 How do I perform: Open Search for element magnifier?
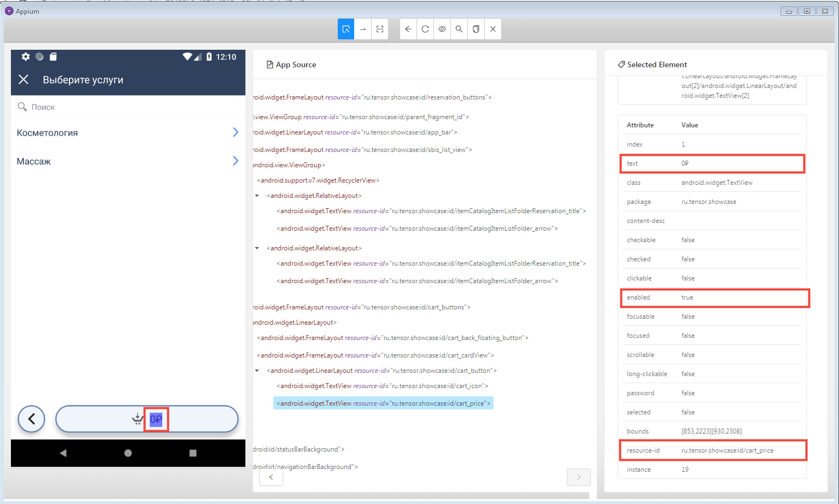[x=459, y=29]
